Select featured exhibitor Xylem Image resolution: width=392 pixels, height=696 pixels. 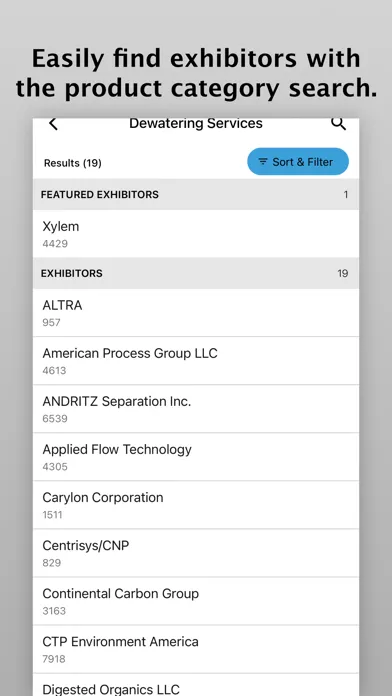[x=196, y=234]
